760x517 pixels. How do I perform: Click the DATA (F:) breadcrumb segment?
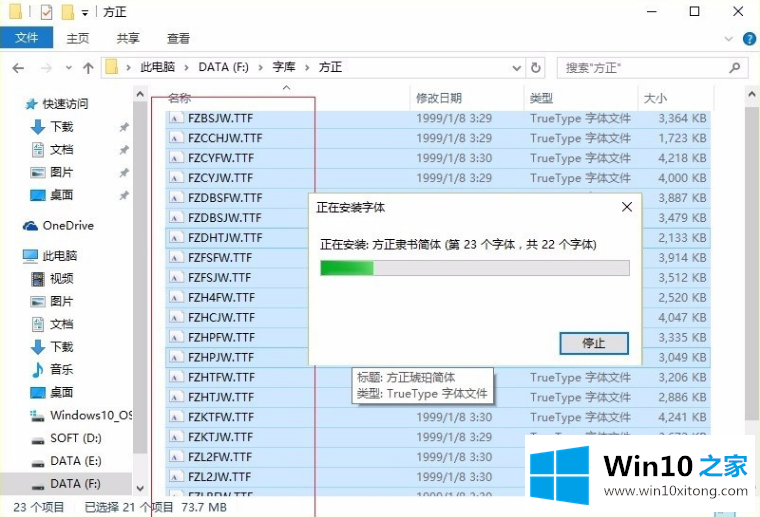[223, 67]
